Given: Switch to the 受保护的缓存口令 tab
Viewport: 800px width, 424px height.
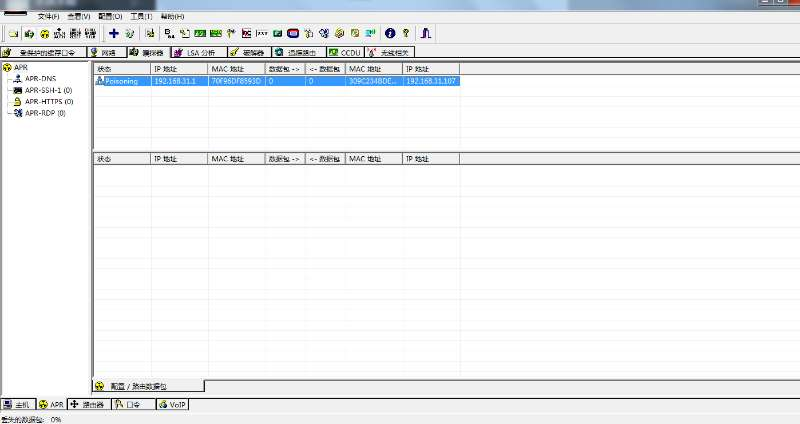Looking at the screenshot, I should tap(43, 53).
